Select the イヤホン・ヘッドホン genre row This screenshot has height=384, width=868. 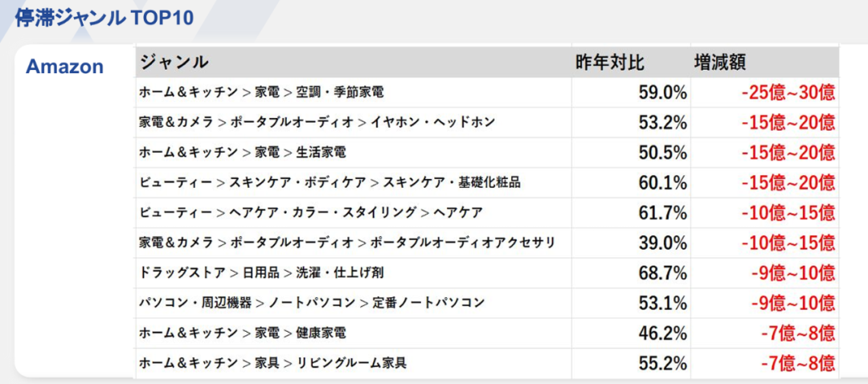coord(317,122)
